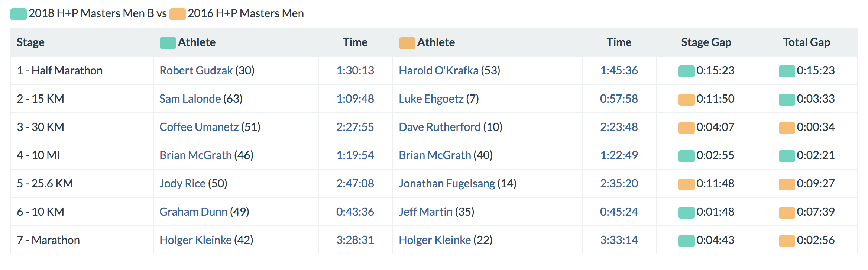Click the teal swatch in the Athlete header
868x270 pixels.
(168, 43)
